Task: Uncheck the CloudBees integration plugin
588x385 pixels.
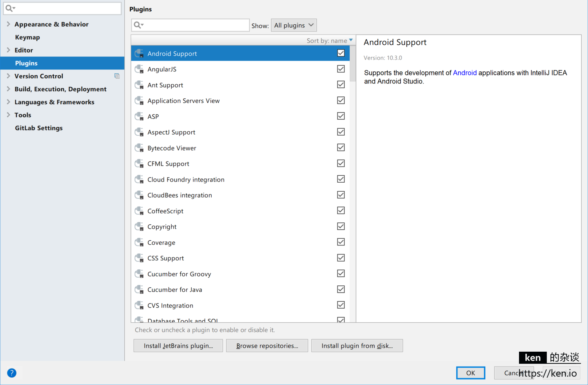Action: pyautogui.click(x=341, y=194)
